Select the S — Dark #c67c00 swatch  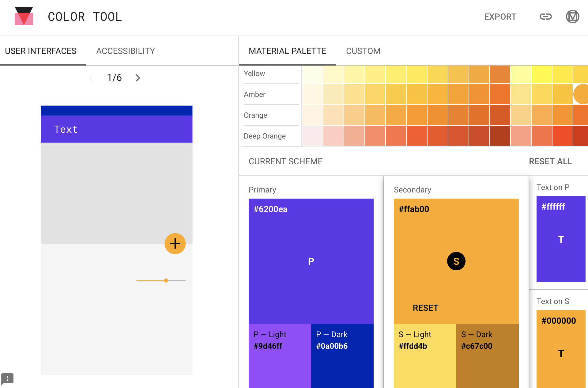coord(488,356)
